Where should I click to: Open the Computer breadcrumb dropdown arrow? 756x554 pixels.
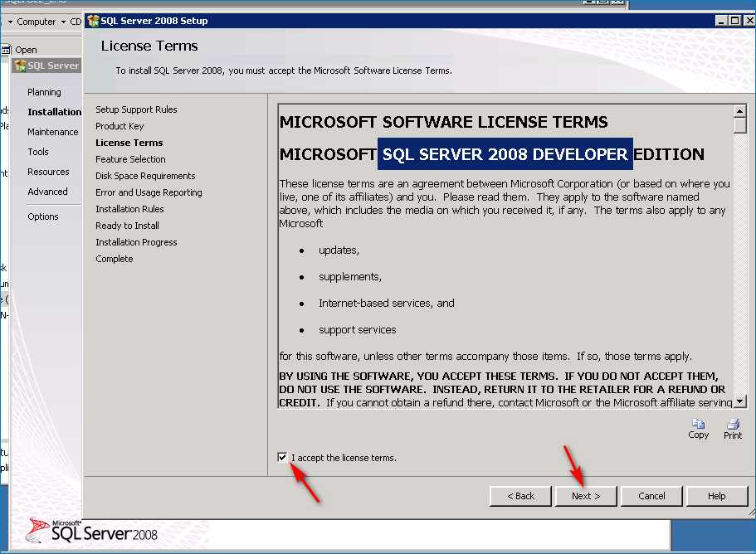point(63,22)
